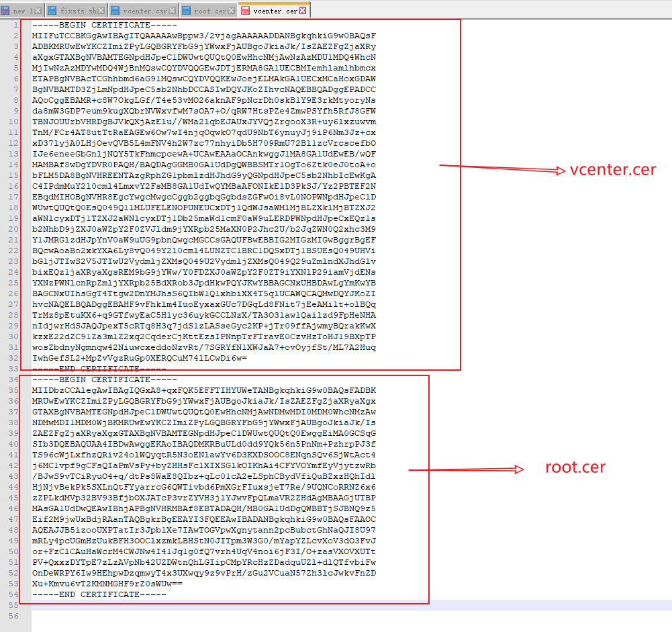Click the blue disk icon on fixsts.sh tab
672x632 pixels.
[51, 11]
